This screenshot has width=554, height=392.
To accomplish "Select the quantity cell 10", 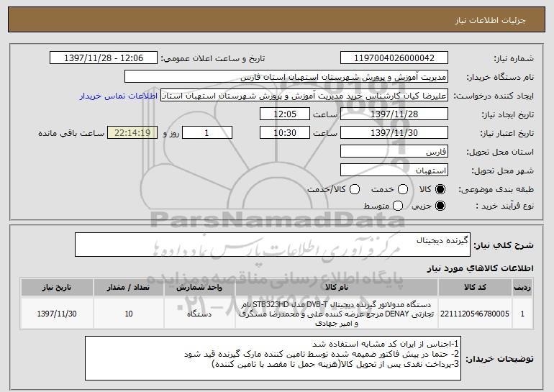I will point(129,314).
